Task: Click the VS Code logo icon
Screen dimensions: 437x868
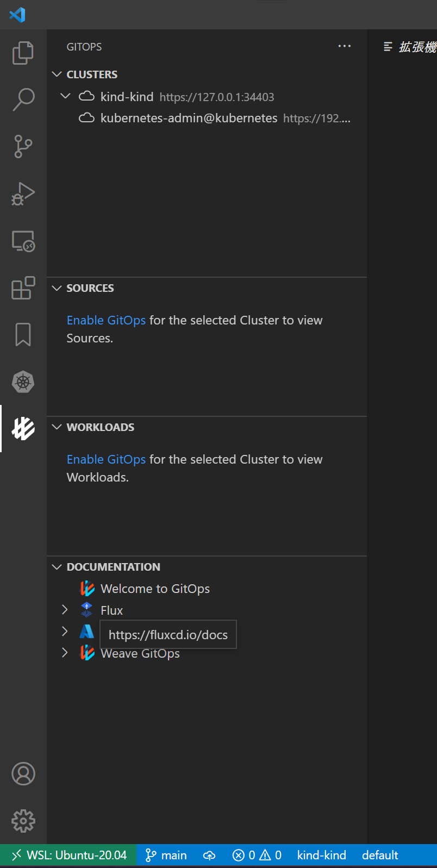Action: [17, 14]
